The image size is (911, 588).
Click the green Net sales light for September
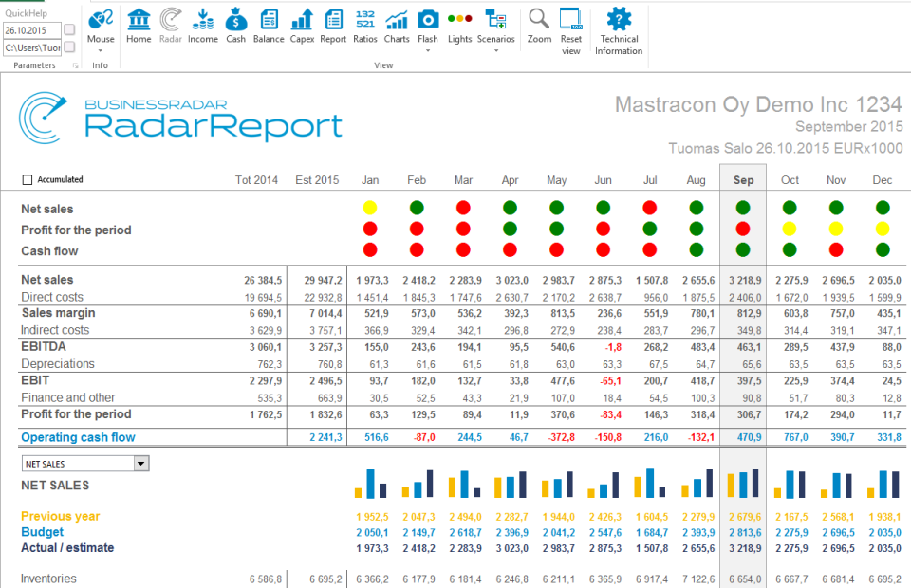click(x=743, y=209)
